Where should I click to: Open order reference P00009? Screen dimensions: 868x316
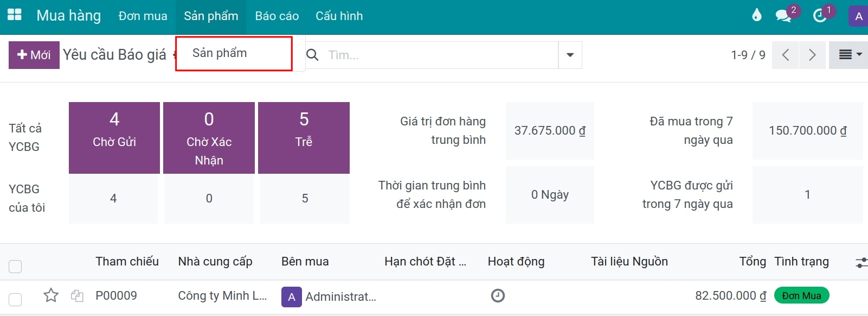point(117,296)
